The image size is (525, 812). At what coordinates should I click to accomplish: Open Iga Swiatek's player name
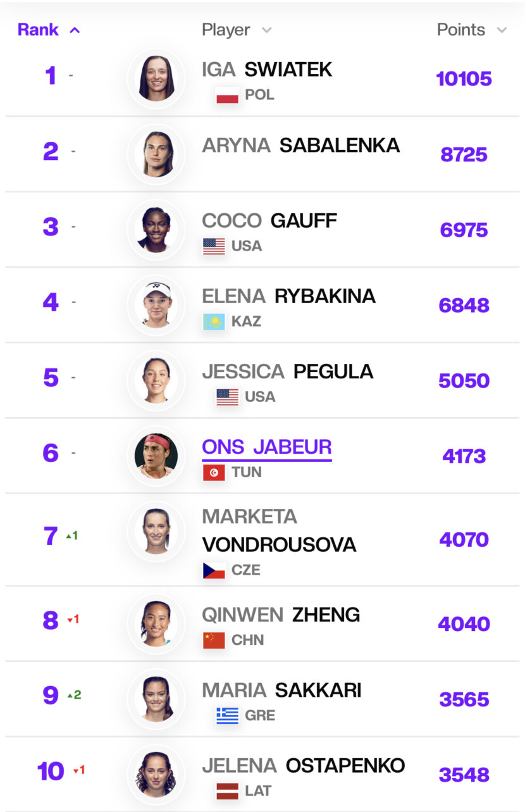pos(267,70)
